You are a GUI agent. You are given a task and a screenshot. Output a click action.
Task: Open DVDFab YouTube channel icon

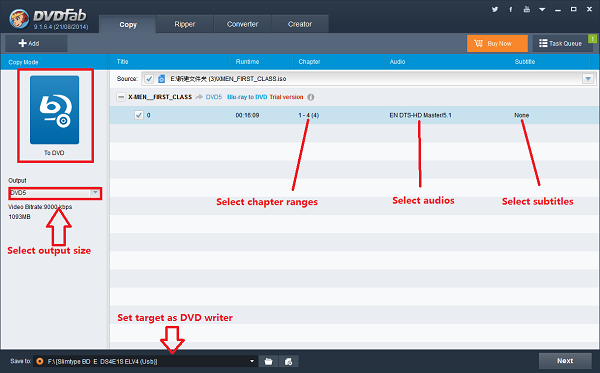pos(527,9)
